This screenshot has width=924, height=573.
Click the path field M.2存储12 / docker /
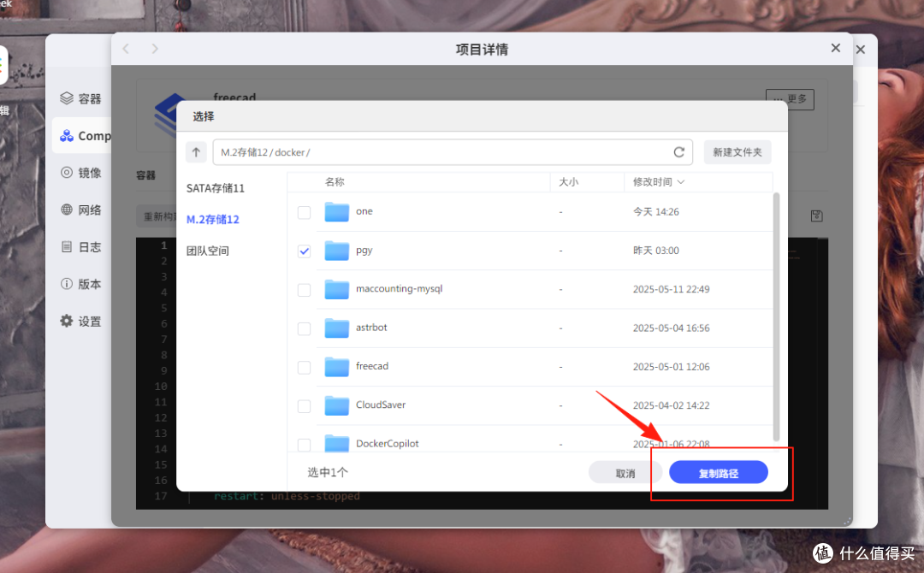(453, 152)
